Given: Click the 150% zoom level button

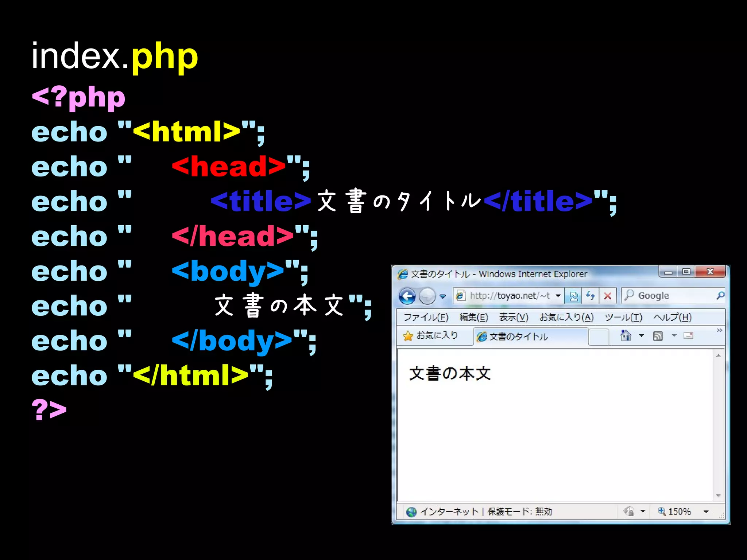Looking at the screenshot, I should click(x=674, y=512).
